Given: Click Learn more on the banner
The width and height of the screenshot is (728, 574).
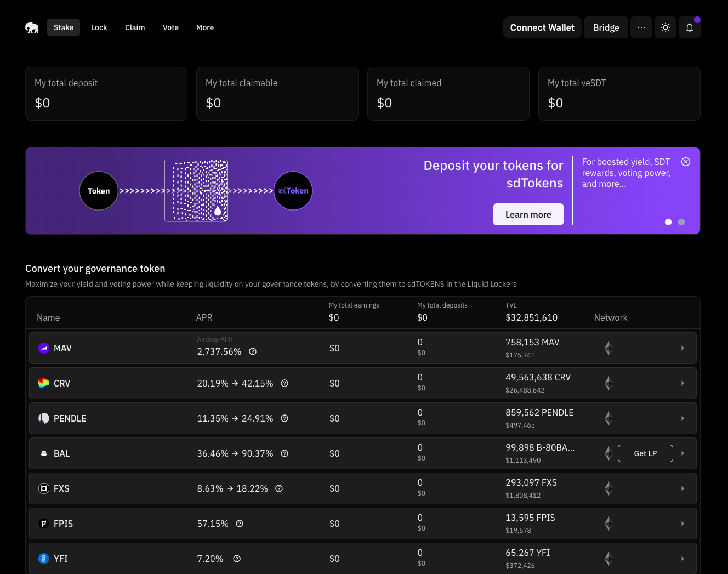Looking at the screenshot, I should pos(528,214).
